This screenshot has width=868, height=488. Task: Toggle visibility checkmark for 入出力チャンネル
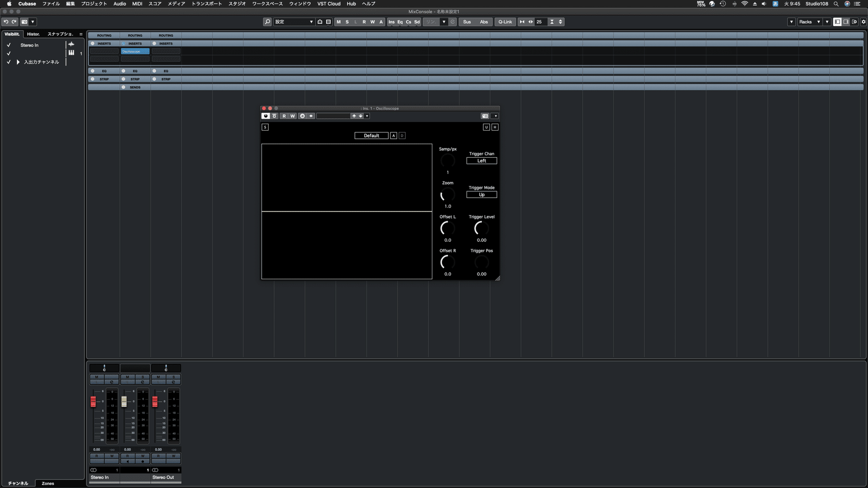click(9, 62)
